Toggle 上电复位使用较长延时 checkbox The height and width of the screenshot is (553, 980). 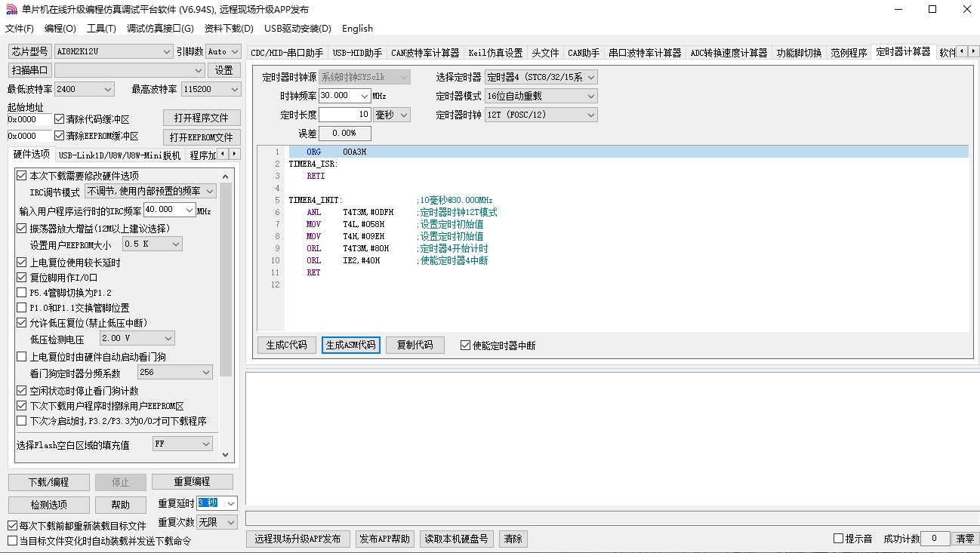pos(21,263)
